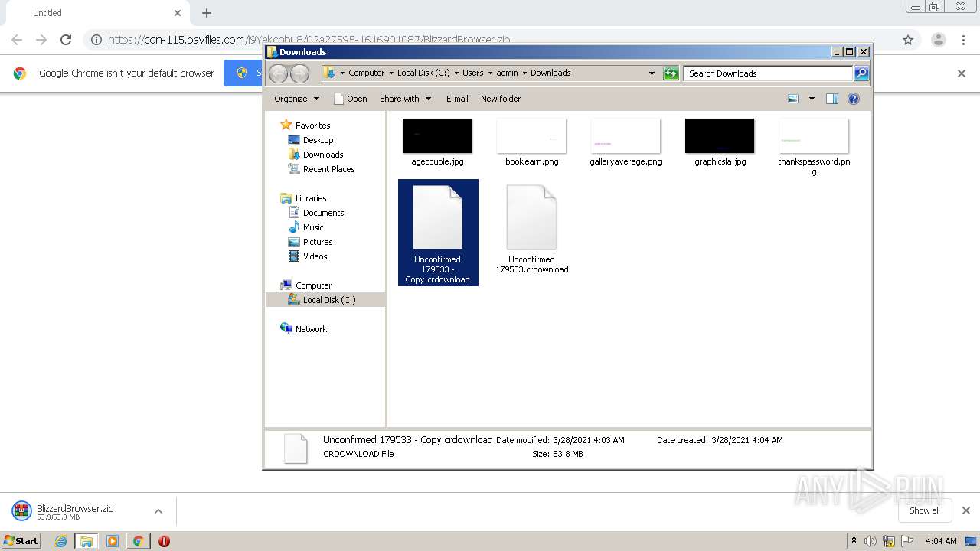Click Users in the address breadcrumb
Viewport: 980px width, 551px height.
point(472,73)
